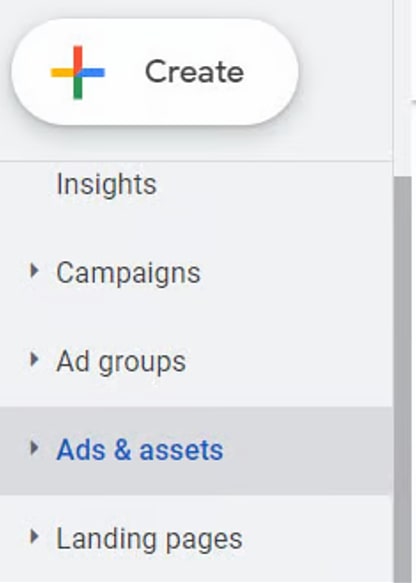The image size is (416, 583).
Task: Click the scrollbar track above the thumb
Action: pyautogui.click(x=403, y=169)
